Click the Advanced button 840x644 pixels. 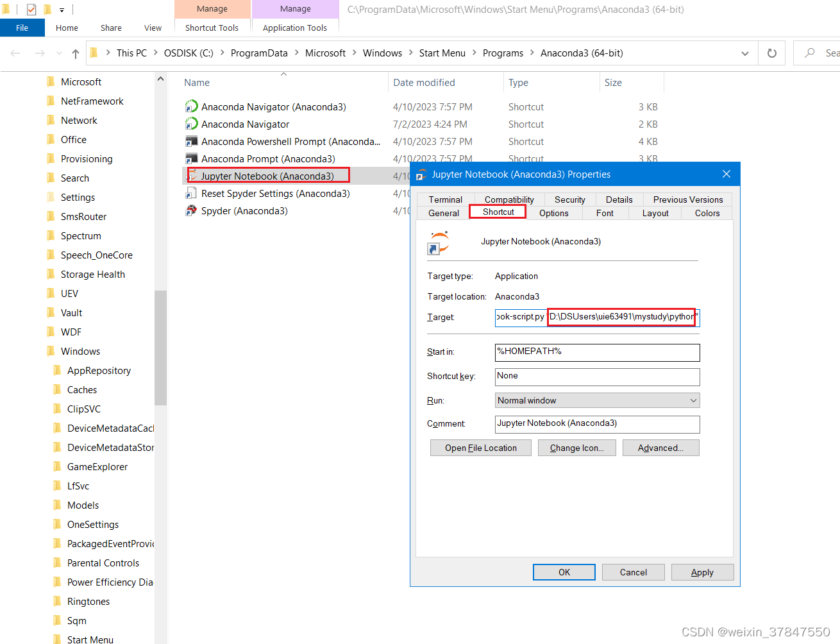(x=660, y=448)
